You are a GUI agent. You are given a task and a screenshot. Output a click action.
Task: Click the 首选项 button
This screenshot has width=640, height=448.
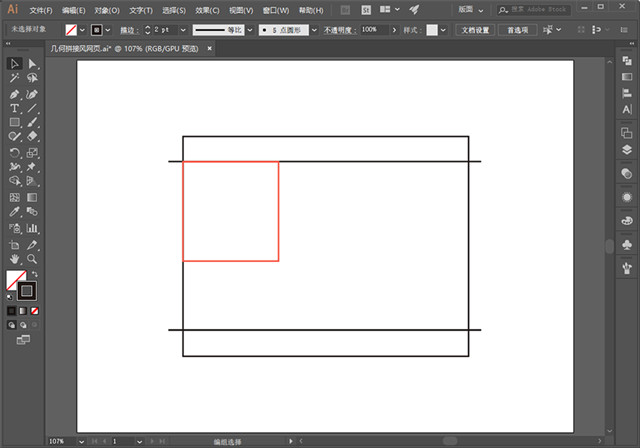(x=517, y=30)
